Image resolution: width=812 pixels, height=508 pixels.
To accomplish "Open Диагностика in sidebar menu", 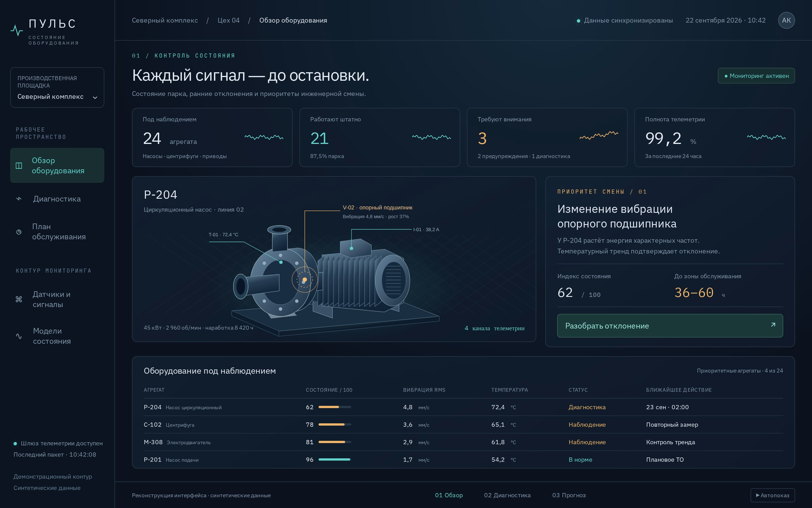I will pos(57,199).
